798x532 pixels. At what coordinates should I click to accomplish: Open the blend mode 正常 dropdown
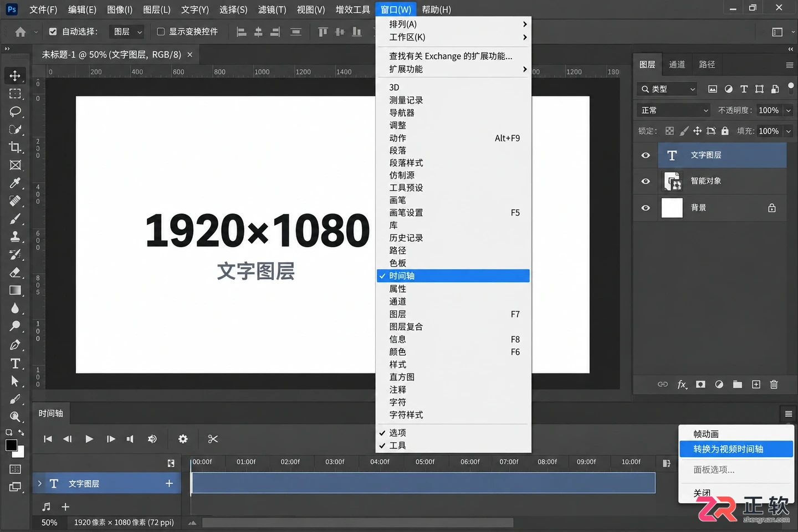click(674, 110)
